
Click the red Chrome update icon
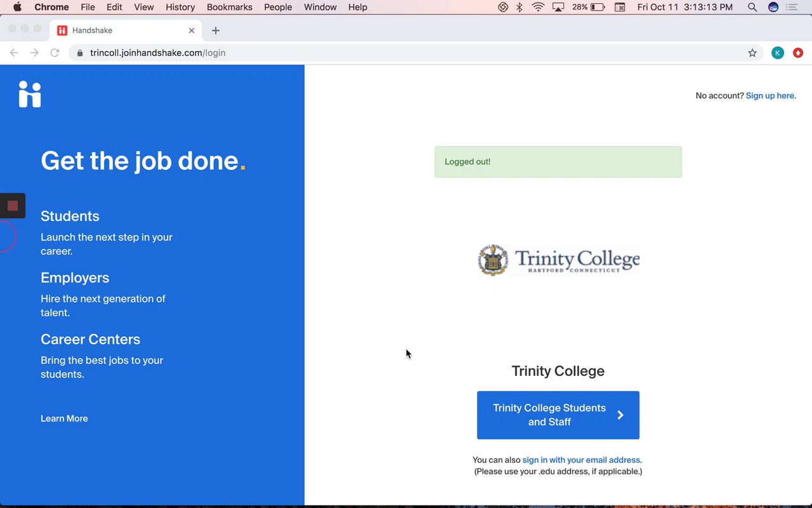(x=798, y=53)
